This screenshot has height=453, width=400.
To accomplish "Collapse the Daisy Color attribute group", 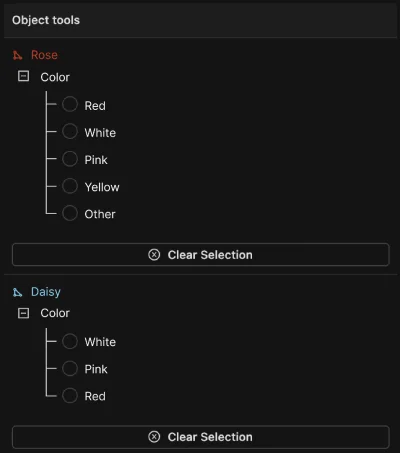I will (23, 313).
